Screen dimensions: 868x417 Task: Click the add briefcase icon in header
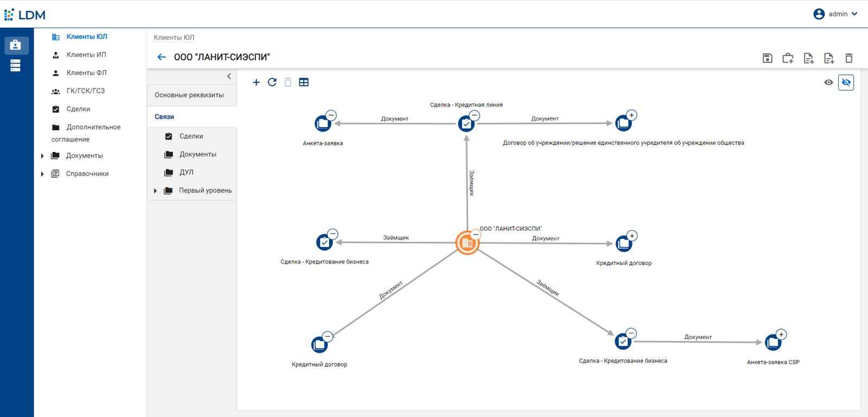[x=788, y=58]
